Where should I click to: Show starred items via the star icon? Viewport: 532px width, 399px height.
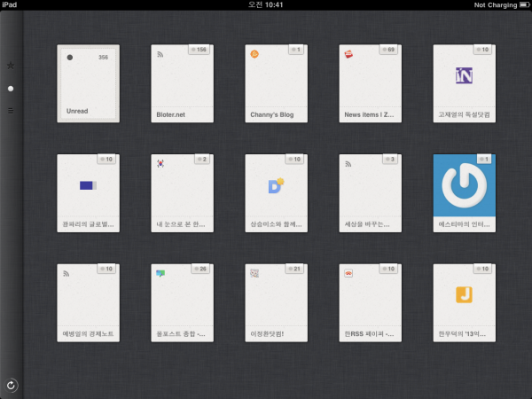[11, 66]
